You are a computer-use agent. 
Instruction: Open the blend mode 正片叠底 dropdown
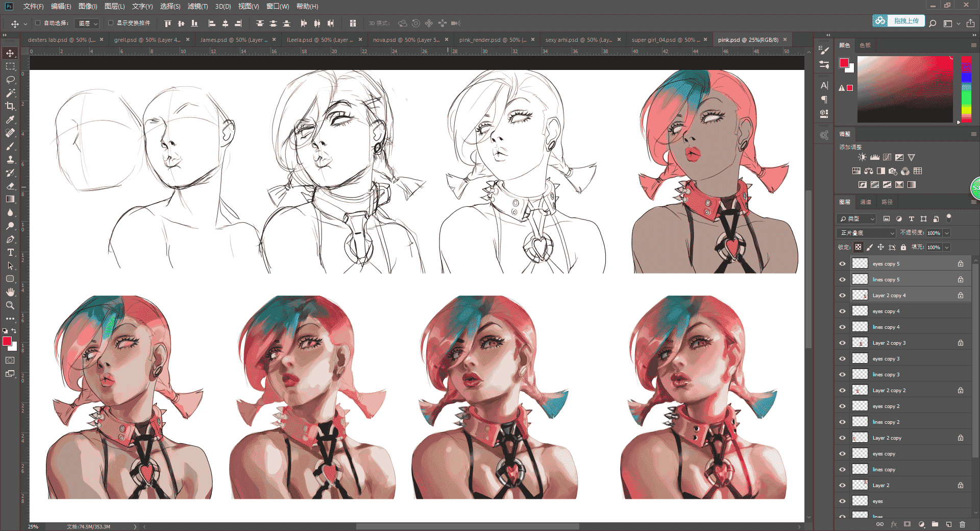click(867, 233)
